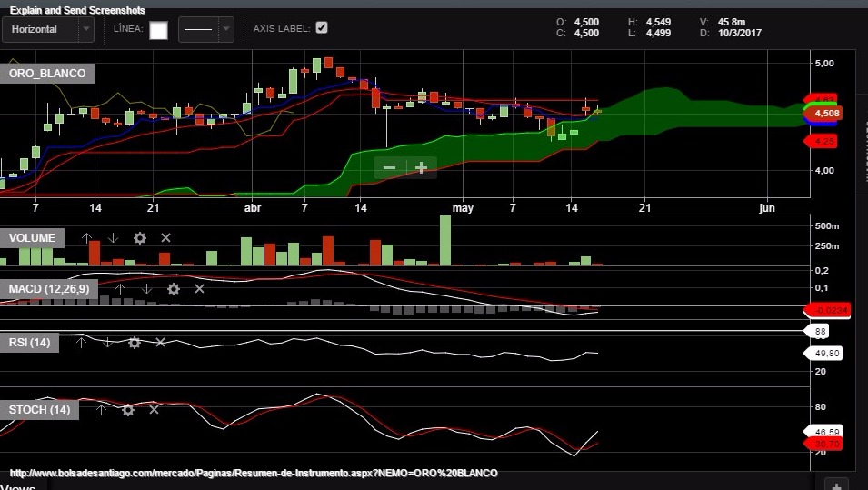
Task: Zoom out the chart with minus button
Action: pyautogui.click(x=389, y=167)
